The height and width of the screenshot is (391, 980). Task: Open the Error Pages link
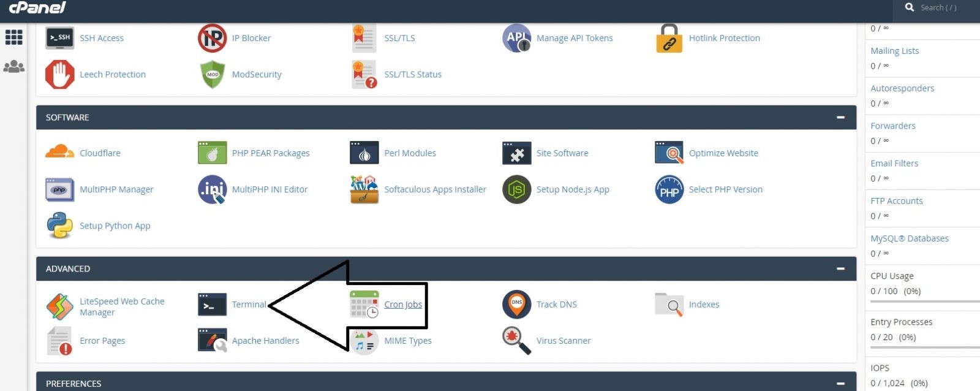coord(102,341)
